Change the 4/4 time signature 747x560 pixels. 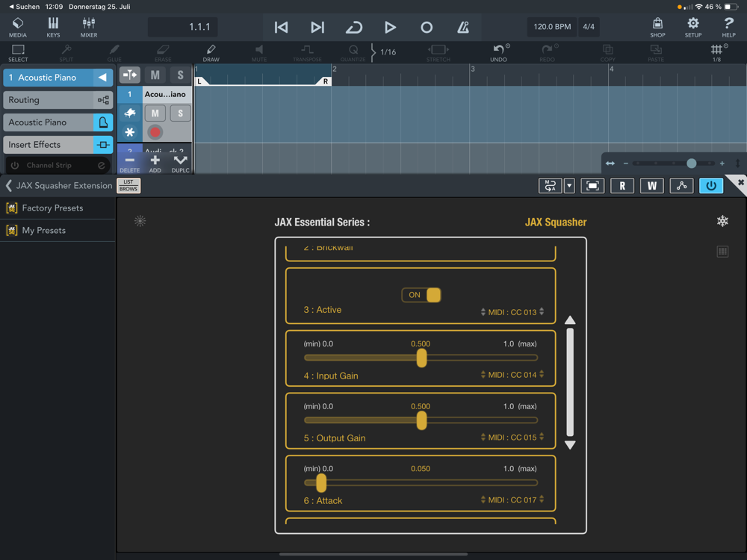click(x=589, y=27)
